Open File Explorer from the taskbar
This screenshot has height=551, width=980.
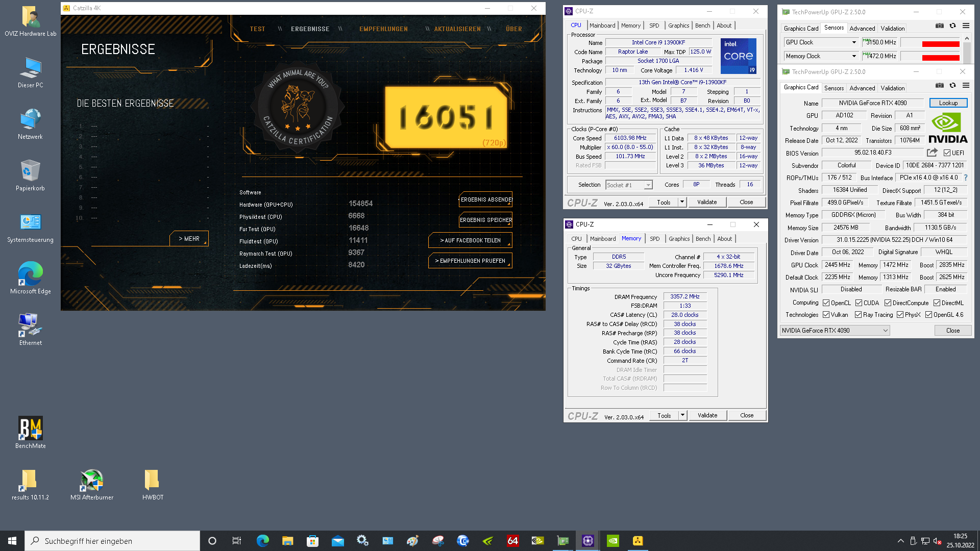288,541
